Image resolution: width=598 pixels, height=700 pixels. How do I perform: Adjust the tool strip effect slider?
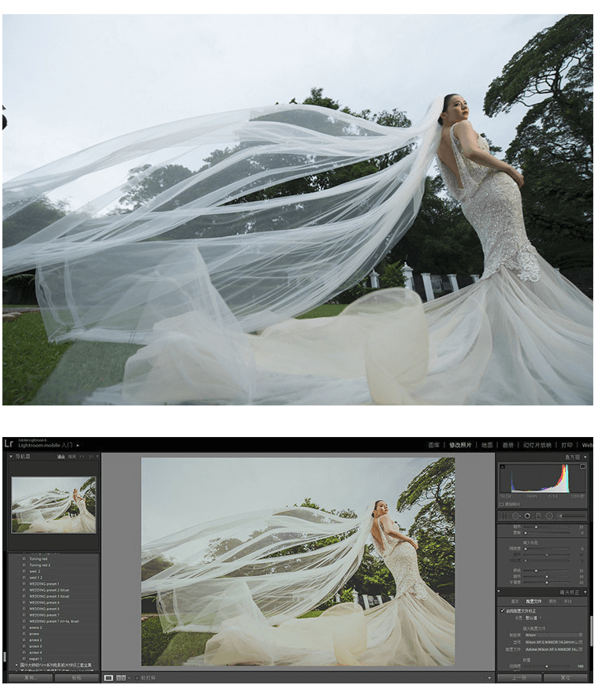point(573,516)
